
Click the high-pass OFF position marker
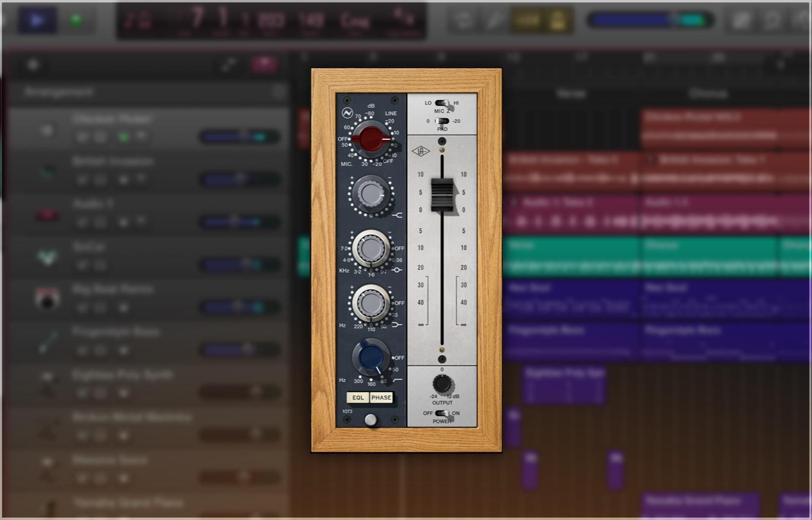pyautogui.click(x=398, y=358)
